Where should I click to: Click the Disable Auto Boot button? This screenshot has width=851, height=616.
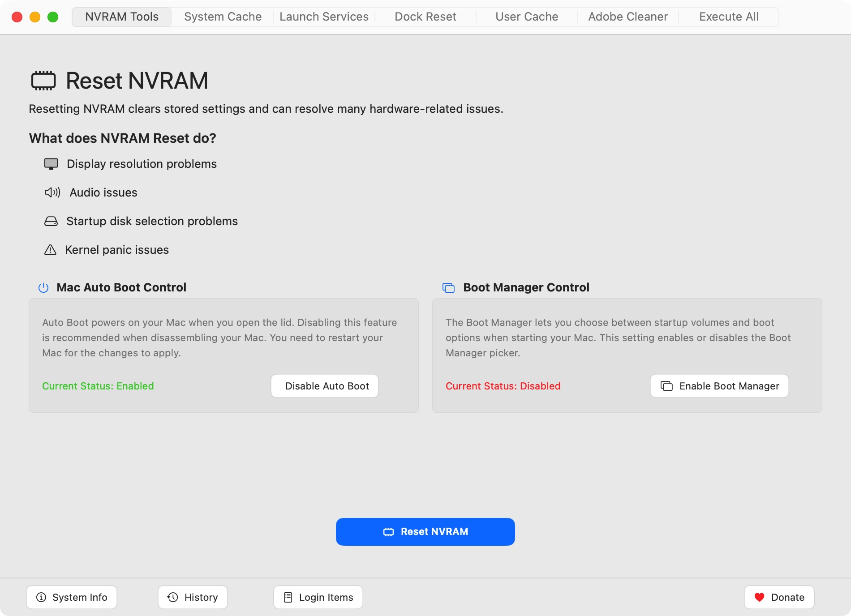pyautogui.click(x=325, y=386)
